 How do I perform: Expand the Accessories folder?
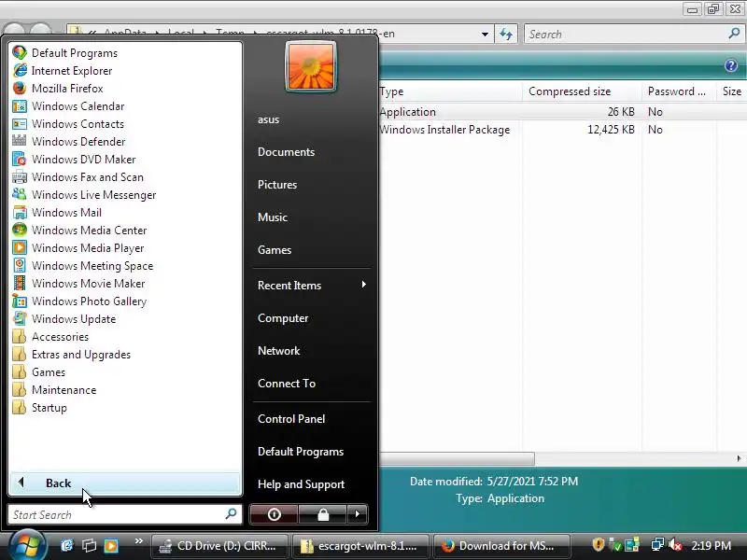[x=51, y=337]
